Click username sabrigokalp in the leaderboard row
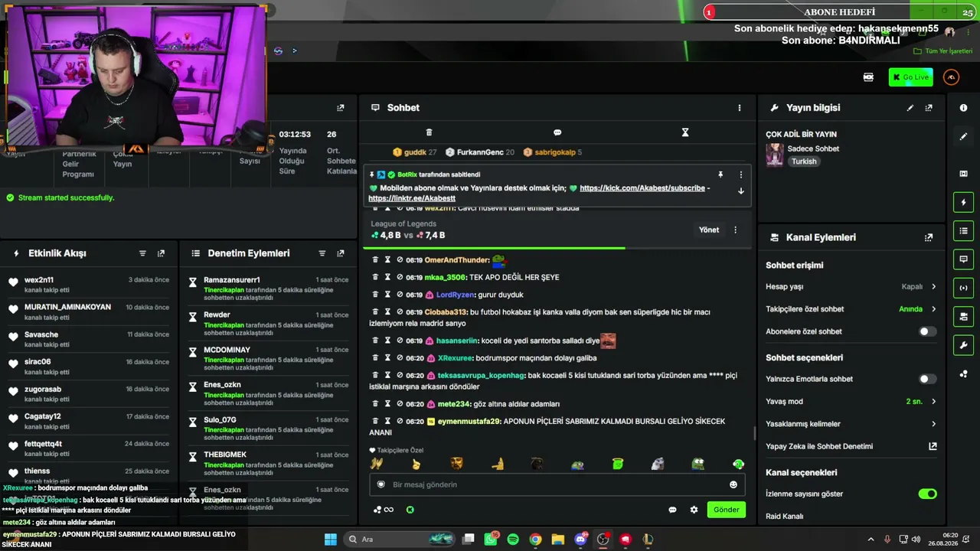This screenshot has width=980, height=551. (555, 152)
